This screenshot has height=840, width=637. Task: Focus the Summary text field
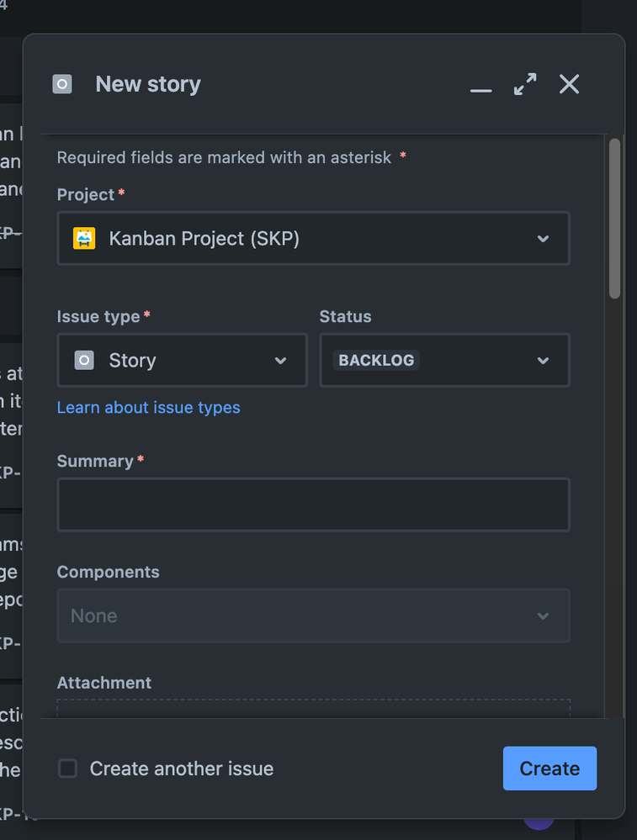point(313,505)
